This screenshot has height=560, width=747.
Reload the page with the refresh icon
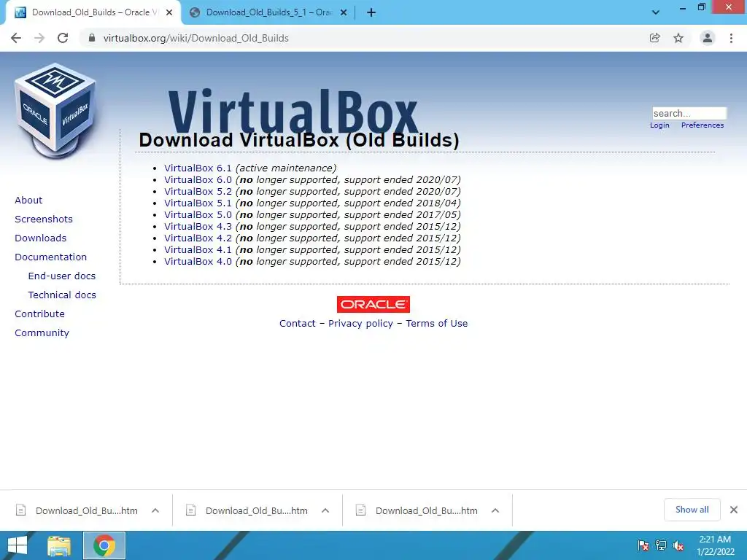(63, 38)
